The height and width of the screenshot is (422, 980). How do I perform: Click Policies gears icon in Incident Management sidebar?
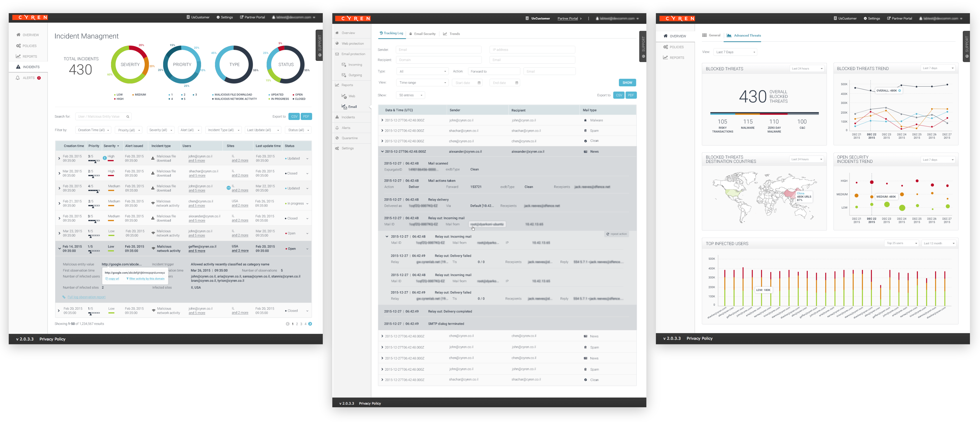point(18,46)
